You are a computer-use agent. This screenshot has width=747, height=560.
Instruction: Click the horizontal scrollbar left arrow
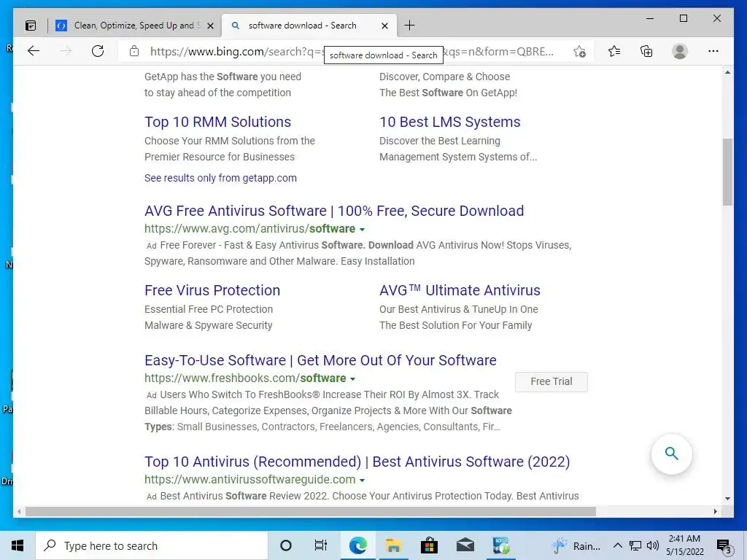tap(19, 511)
